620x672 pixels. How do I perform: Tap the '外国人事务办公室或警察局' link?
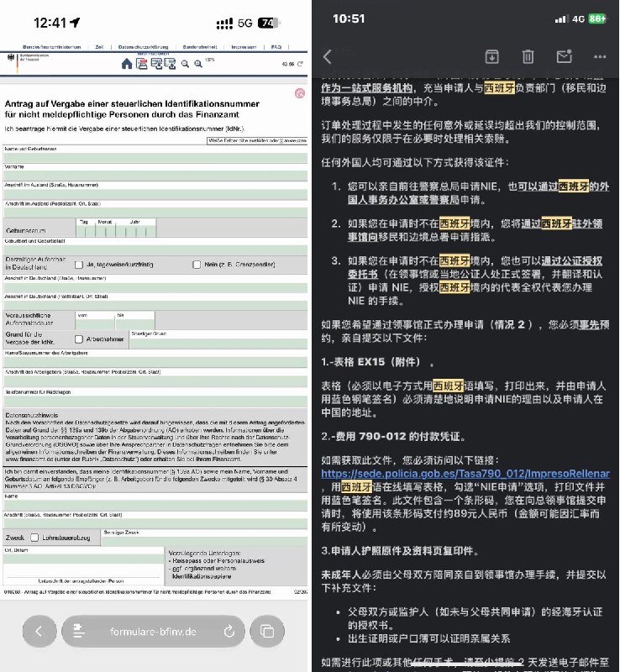coord(403,200)
